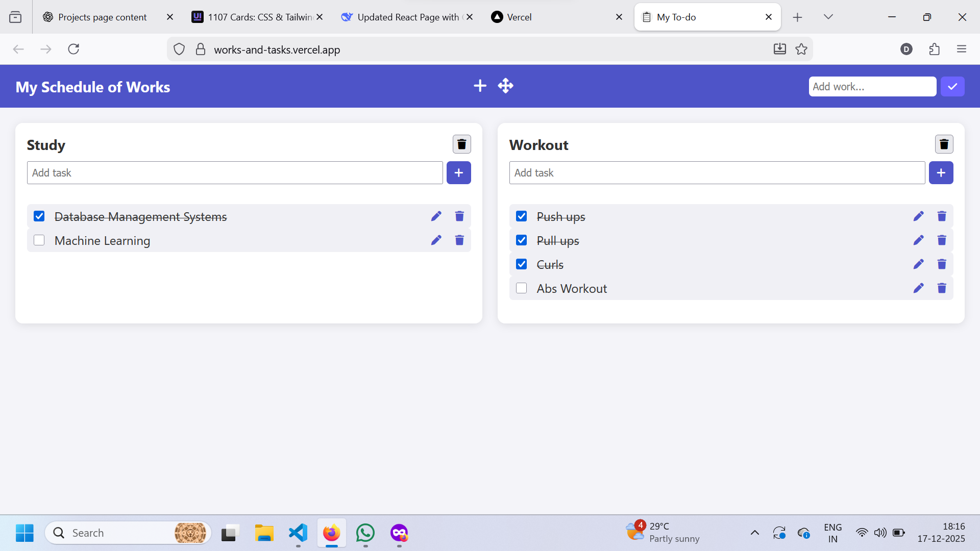Edit the Abs Workout task with pencil icon
The height and width of the screenshot is (551, 980).
(x=918, y=288)
